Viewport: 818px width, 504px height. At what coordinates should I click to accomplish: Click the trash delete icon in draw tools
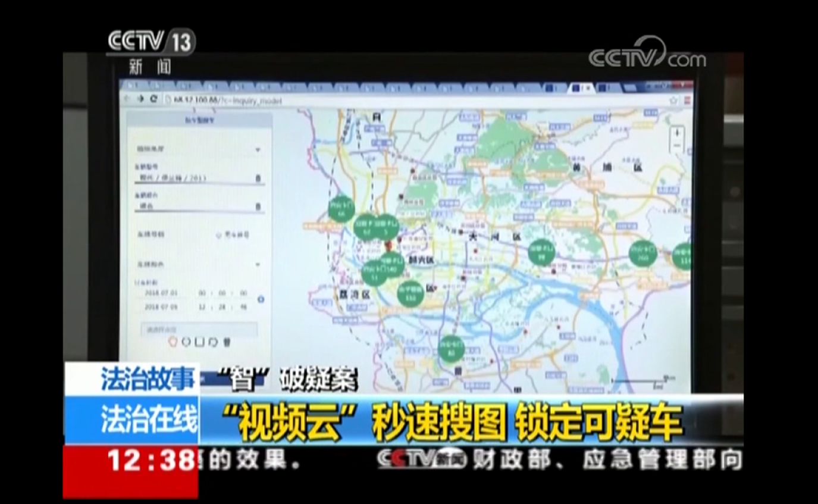[x=227, y=342]
